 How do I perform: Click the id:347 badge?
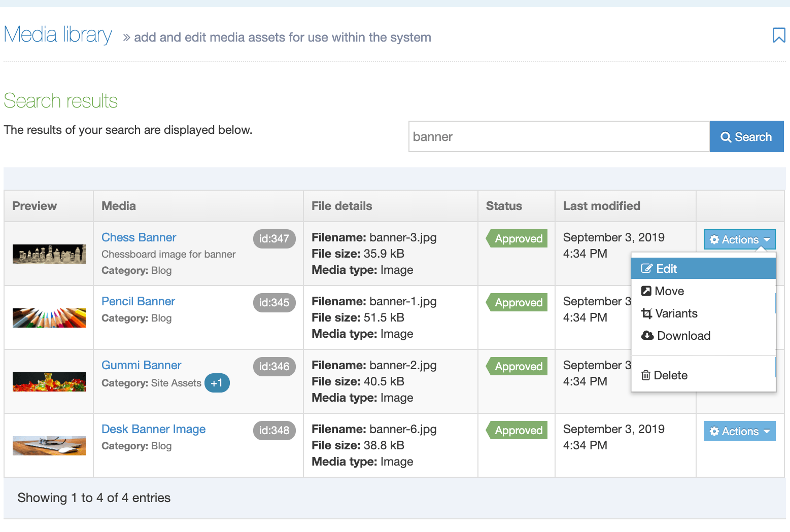(x=274, y=238)
